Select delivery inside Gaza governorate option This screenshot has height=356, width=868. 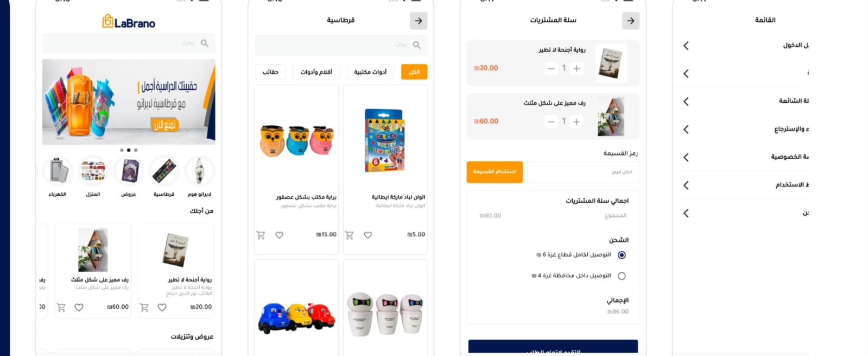(622, 276)
